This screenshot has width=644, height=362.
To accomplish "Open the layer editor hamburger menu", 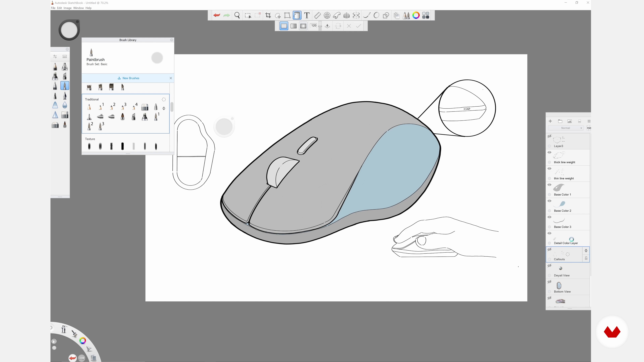I will click(589, 121).
